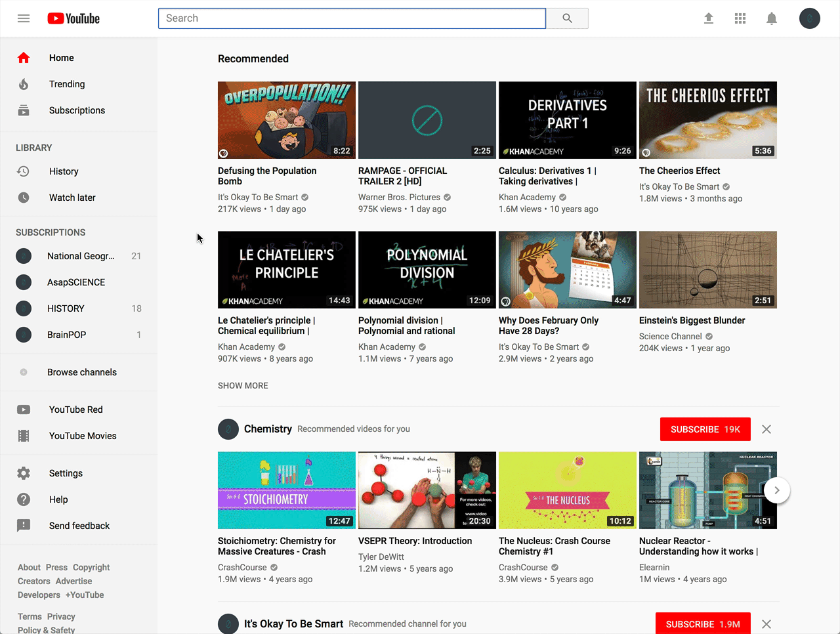This screenshot has height=634, width=840.
Task: Click the Watch later icon
Action: point(24,198)
